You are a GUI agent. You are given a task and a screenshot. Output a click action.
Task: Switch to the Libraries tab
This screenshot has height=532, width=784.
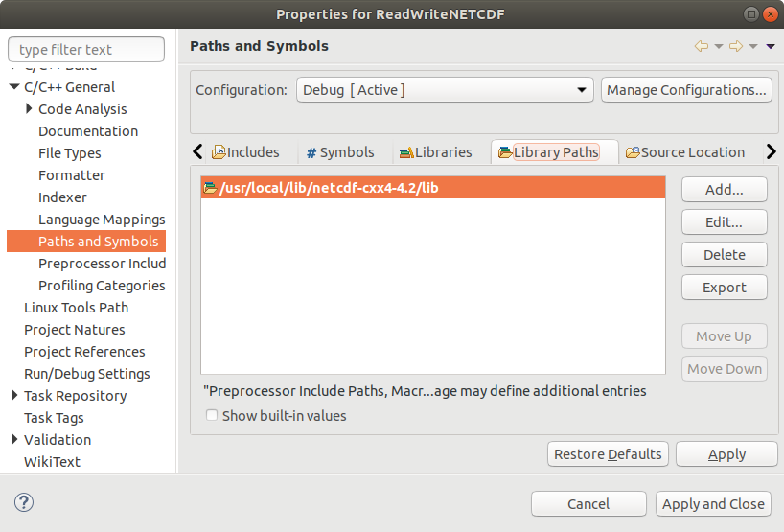coord(435,152)
